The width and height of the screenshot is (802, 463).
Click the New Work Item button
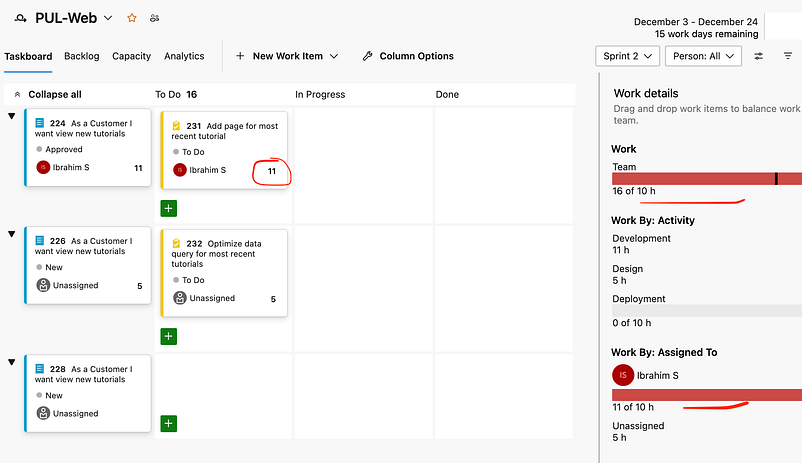click(x=287, y=56)
